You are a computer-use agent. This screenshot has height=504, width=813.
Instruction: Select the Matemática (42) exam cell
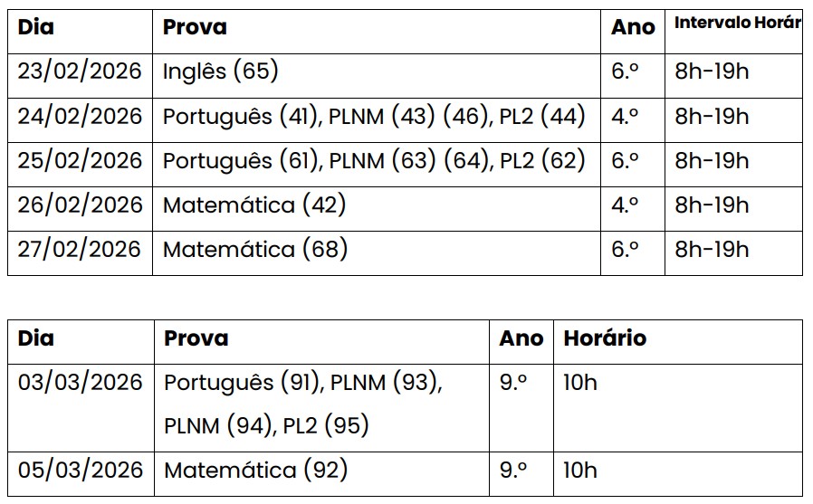point(254,205)
